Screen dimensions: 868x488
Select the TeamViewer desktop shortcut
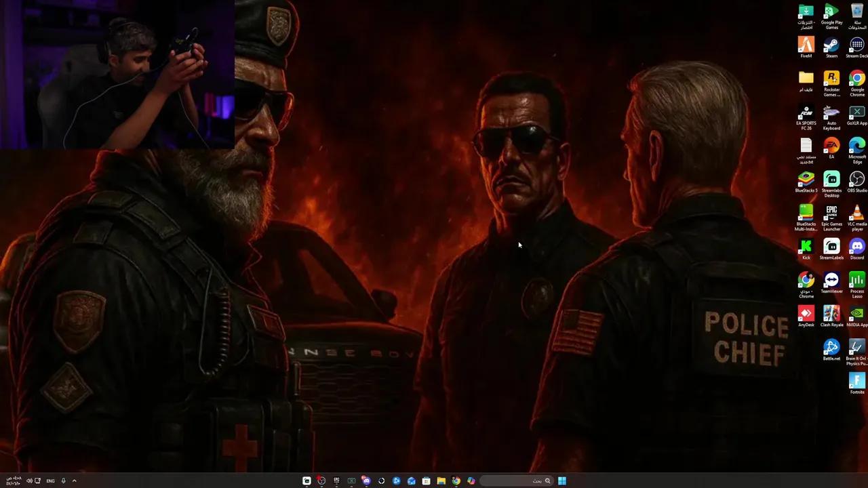click(x=831, y=283)
